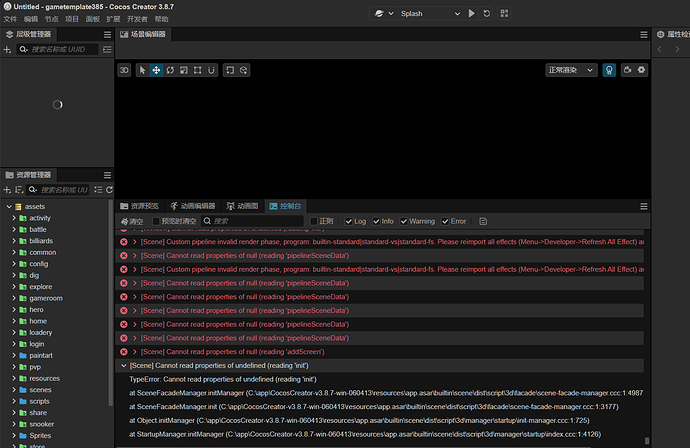
Task: Expand the addScreen error entry
Action: pyautogui.click(x=135, y=352)
